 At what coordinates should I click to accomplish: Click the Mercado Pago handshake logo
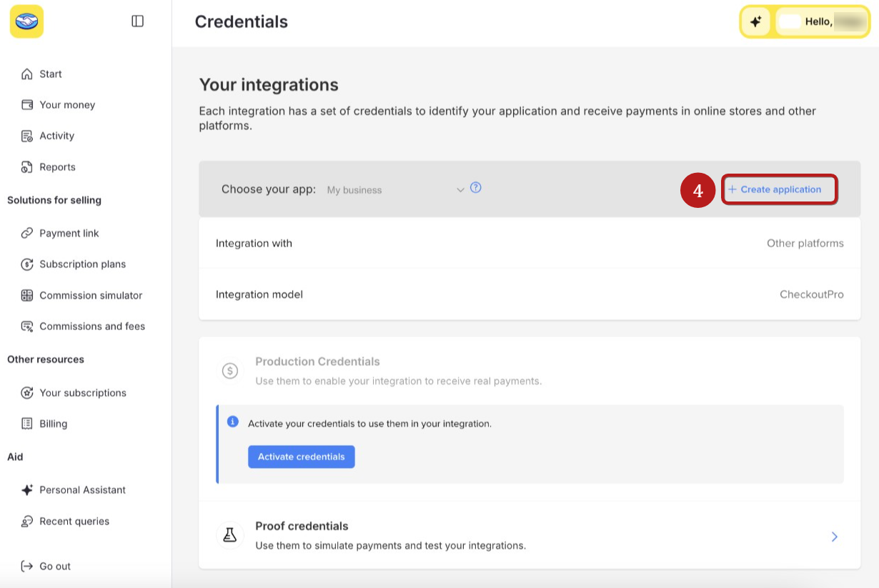coord(26,21)
